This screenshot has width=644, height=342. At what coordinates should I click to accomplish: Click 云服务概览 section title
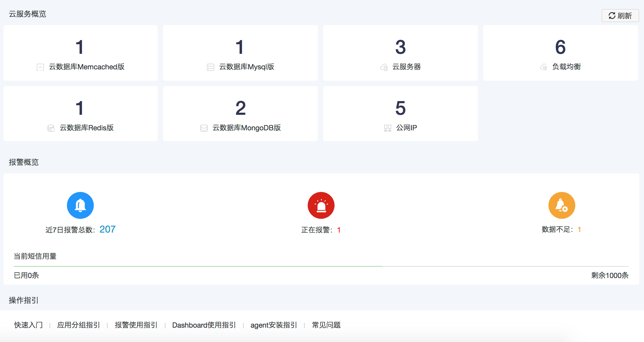tap(27, 14)
